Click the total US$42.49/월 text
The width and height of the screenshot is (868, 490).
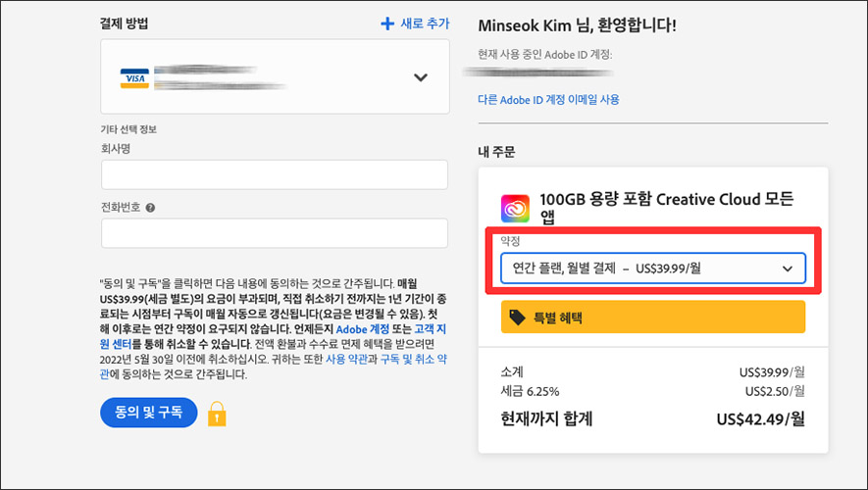click(761, 419)
